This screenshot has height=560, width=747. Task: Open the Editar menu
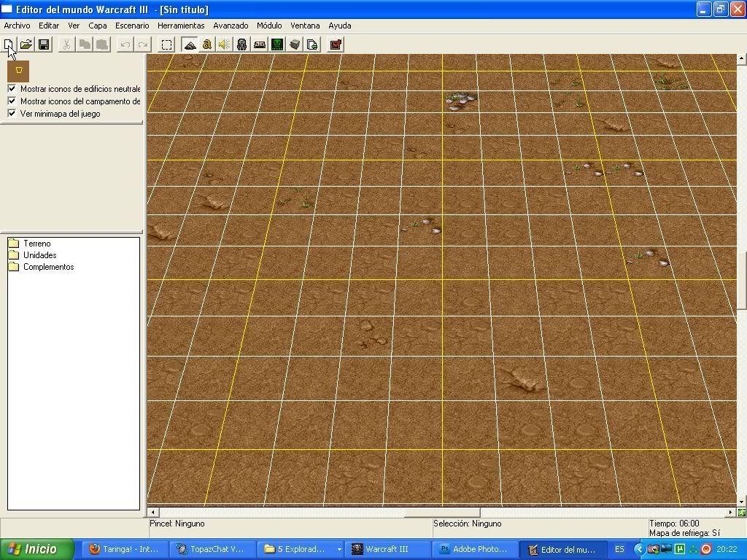49,26
